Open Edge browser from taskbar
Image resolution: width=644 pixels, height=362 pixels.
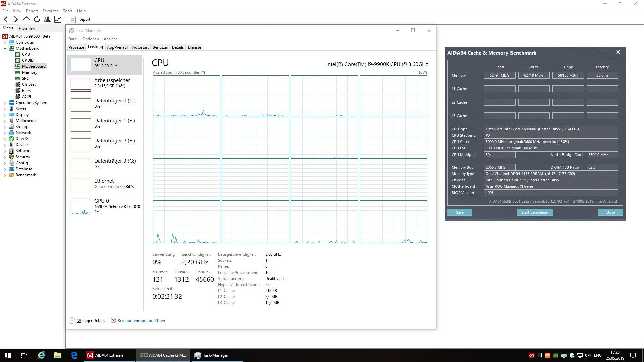pos(74,355)
